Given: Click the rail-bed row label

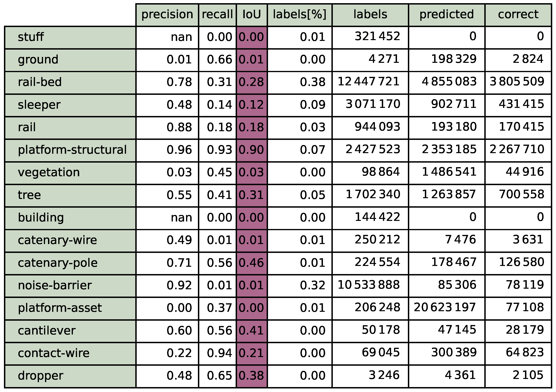Looking at the screenshot, I should pyautogui.click(x=40, y=82).
